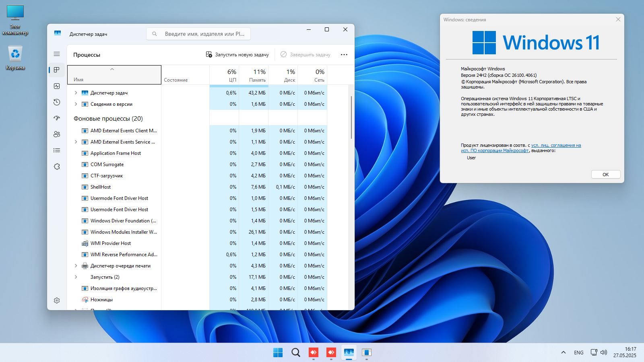Open App history in sidebar
Screen dimensions: 644x362
57,102
